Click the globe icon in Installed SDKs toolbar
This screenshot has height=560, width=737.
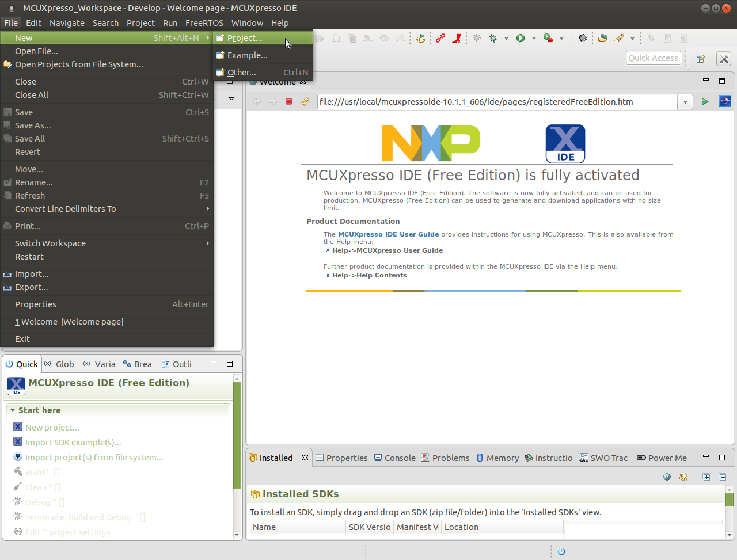(667, 477)
